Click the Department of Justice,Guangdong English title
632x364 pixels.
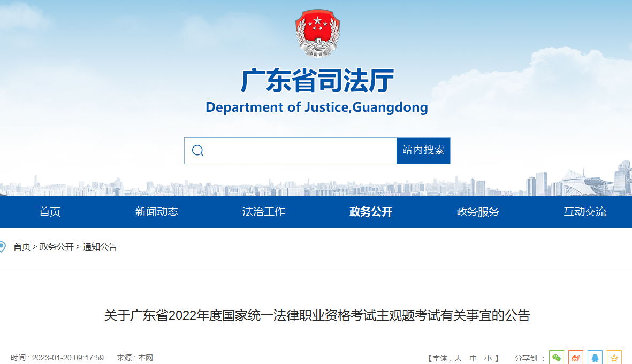click(x=317, y=107)
